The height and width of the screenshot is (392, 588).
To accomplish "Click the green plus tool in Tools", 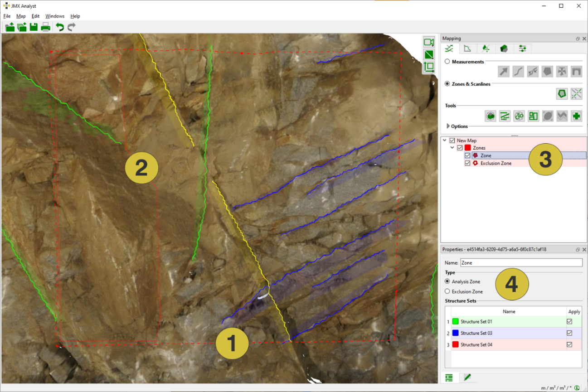I will point(576,116).
